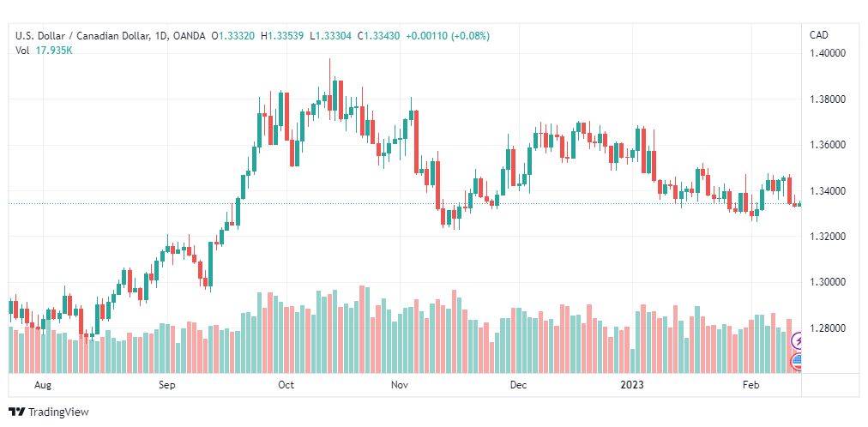This screenshot has height=427, width=868.
Task: Click the +0.00110 (+0.08%) change value
Action: coord(448,36)
